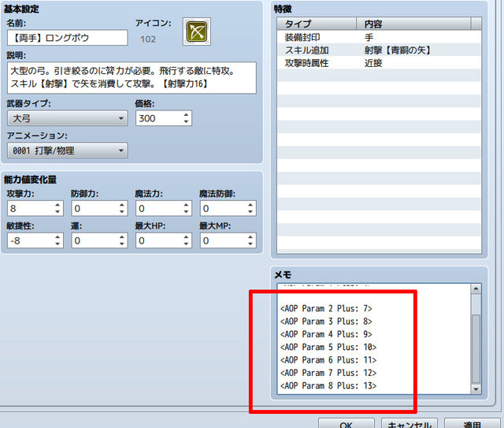
Task: Increase 最大HP with the up arrow
Action: click(186, 236)
